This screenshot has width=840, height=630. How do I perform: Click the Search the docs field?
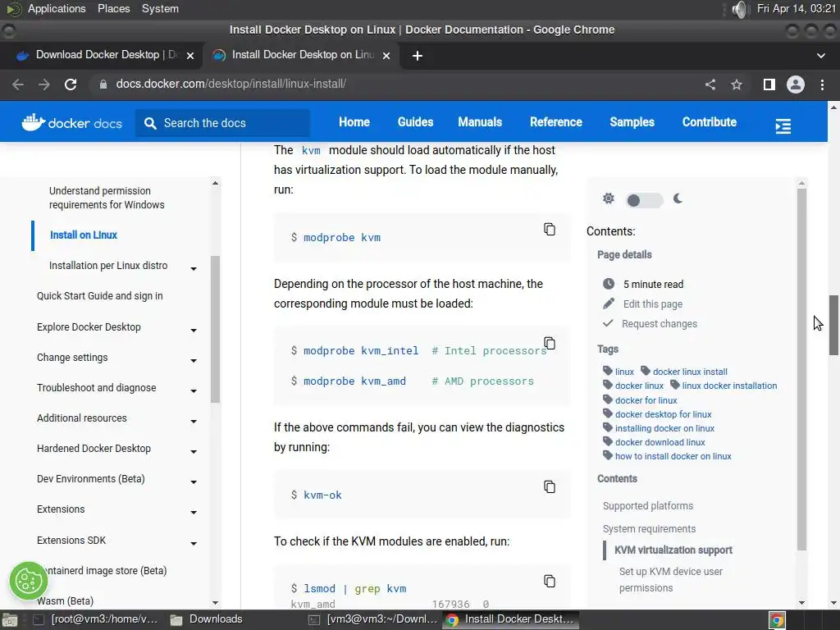pos(223,123)
